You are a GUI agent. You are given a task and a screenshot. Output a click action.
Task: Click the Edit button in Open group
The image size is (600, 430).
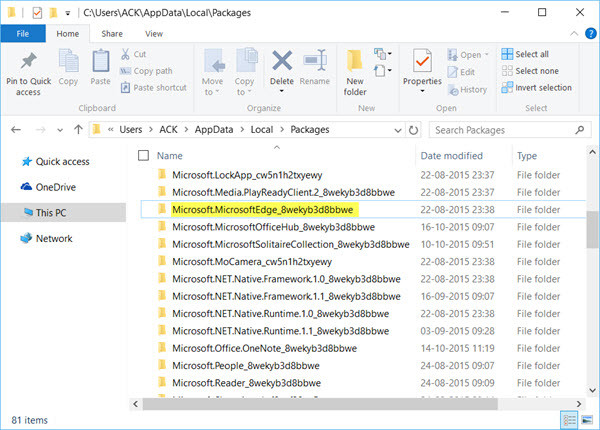(x=461, y=72)
